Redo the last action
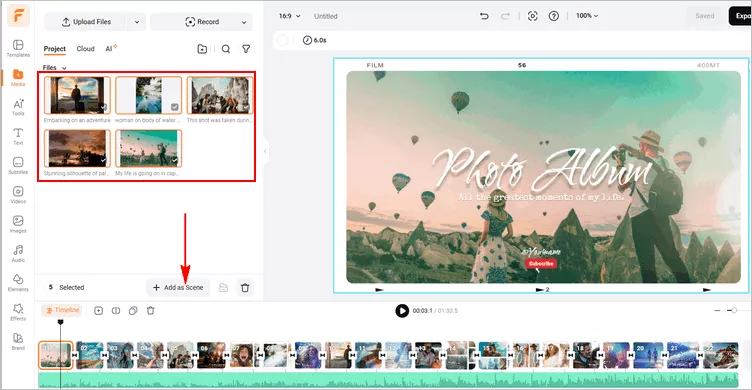 (505, 16)
